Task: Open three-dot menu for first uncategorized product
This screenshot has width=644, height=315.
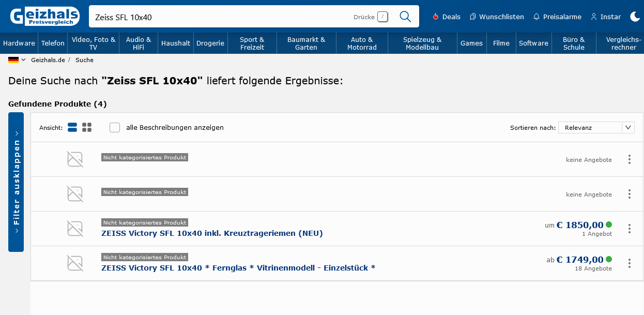Action: (x=629, y=159)
